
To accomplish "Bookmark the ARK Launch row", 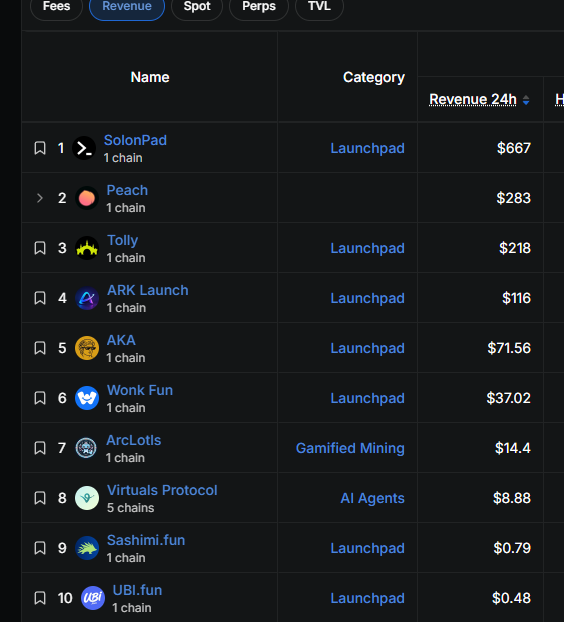I will 40,298.
